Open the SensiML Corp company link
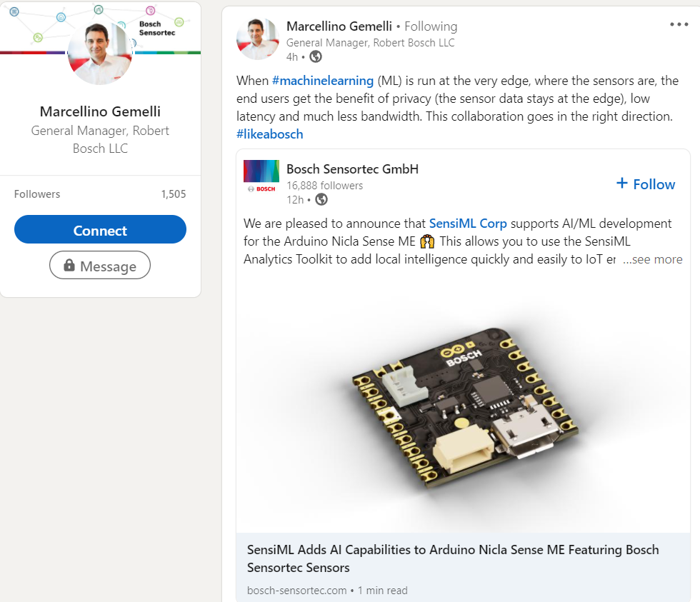 (x=468, y=224)
